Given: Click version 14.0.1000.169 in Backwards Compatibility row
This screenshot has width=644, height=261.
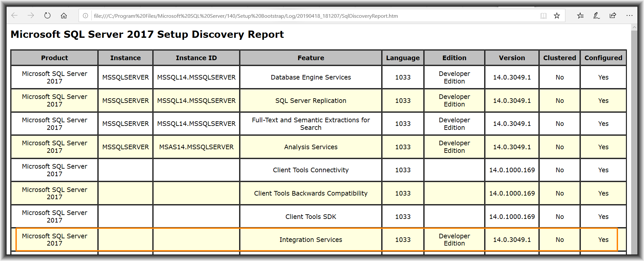Looking at the screenshot, I should point(512,193).
